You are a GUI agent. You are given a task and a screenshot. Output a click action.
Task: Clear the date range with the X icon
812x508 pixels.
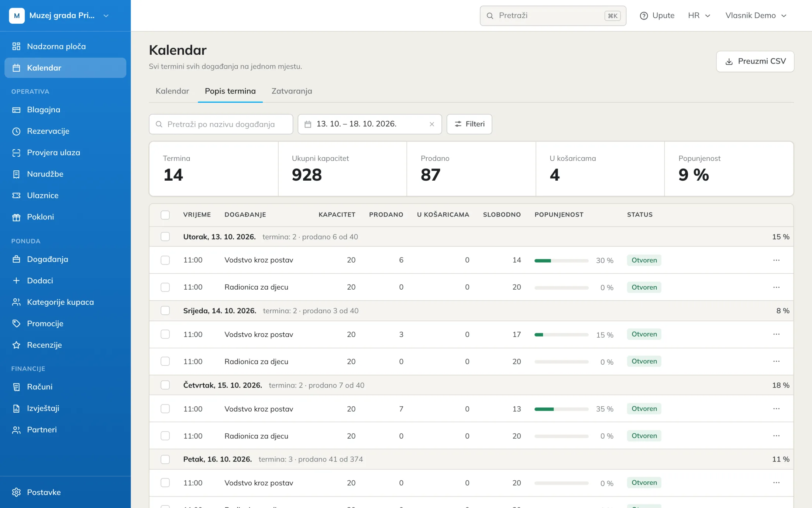[432, 124]
